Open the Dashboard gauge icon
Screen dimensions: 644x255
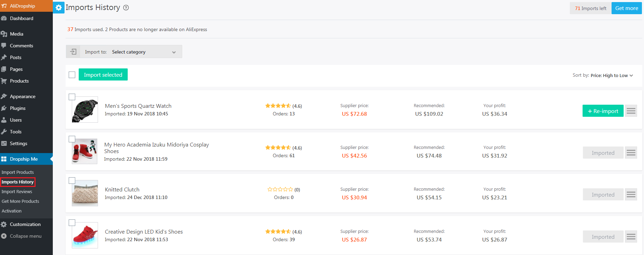[x=4, y=18]
